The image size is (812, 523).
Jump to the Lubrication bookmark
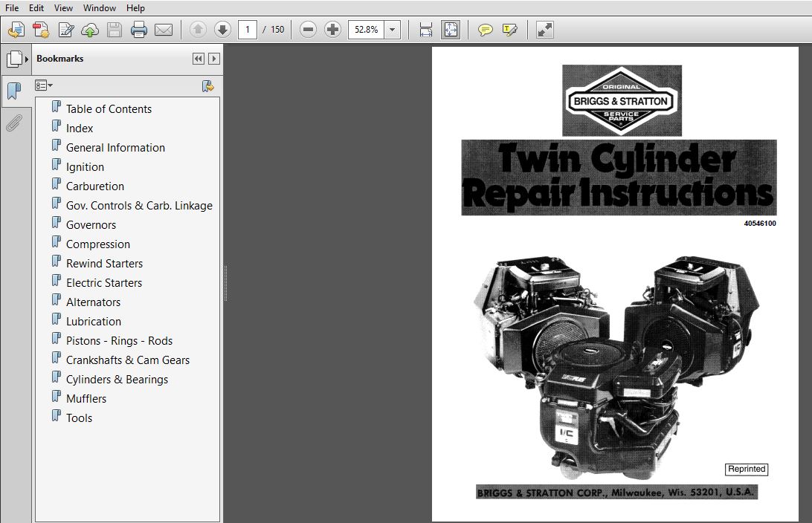[94, 322]
